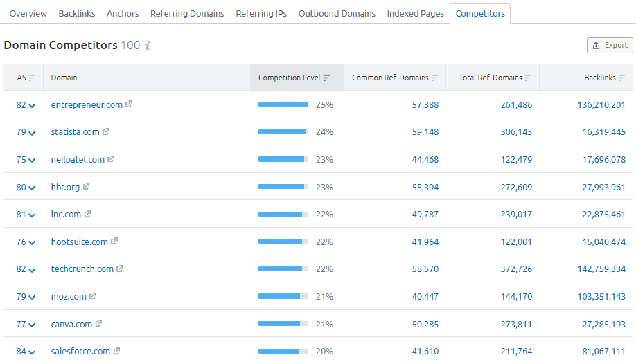Click salesforce.com 20% competition bar
This screenshot has height=364, width=636.
point(283,351)
